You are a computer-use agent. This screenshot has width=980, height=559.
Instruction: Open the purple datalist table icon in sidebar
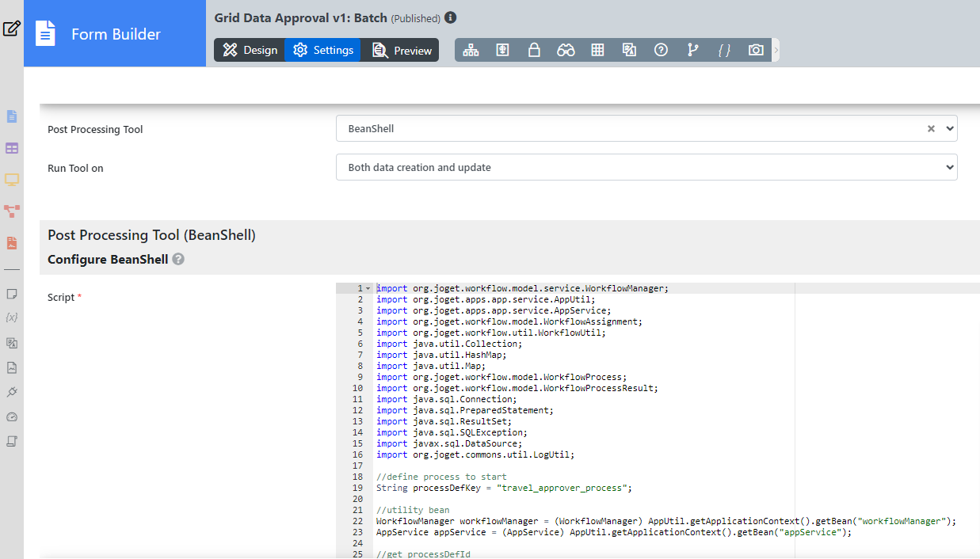tap(12, 148)
